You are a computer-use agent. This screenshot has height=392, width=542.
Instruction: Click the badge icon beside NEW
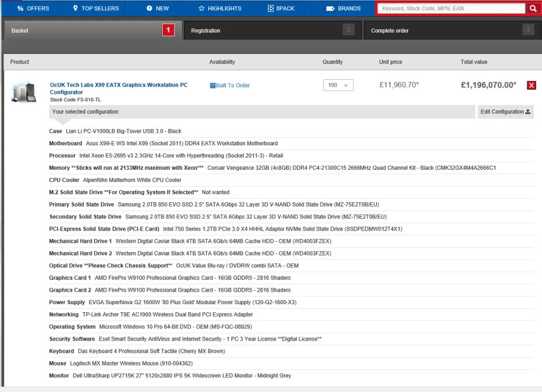pyautogui.click(x=150, y=8)
